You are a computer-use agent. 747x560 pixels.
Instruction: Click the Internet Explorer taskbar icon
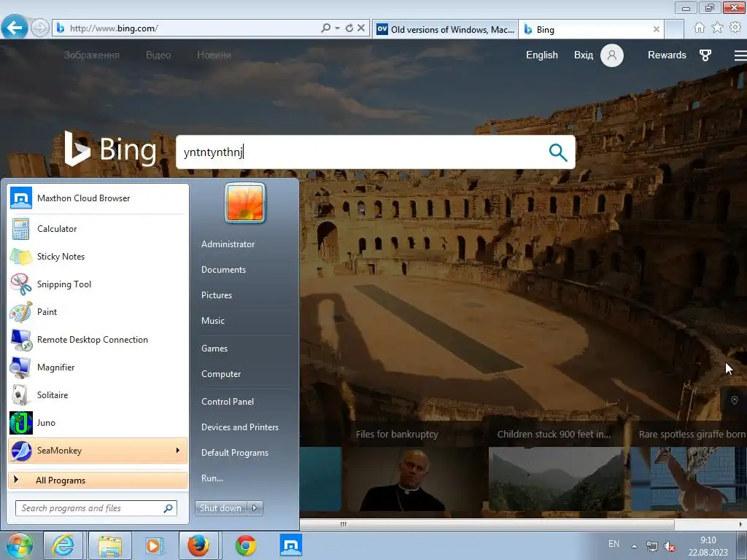click(x=63, y=545)
